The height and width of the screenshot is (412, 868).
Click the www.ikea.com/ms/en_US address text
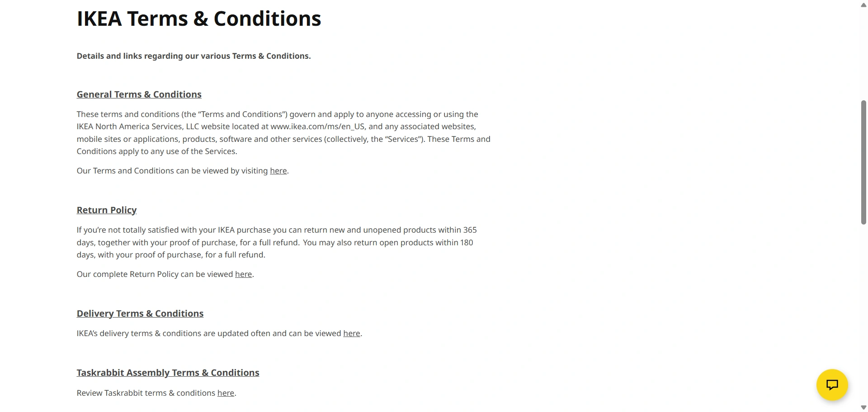[x=317, y=126]
